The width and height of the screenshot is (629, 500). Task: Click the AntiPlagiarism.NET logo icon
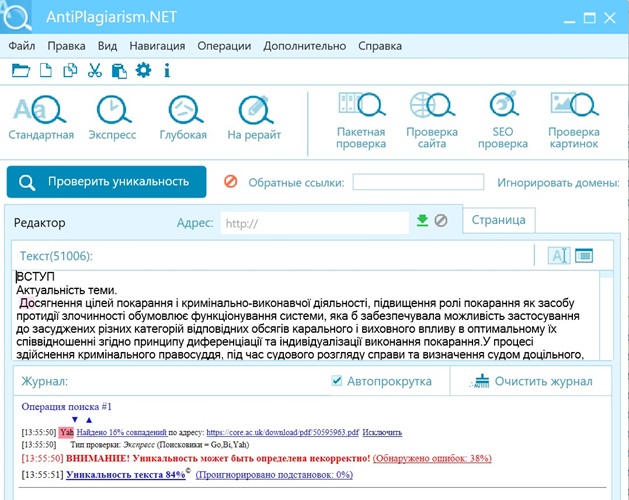tap(16, 17)
